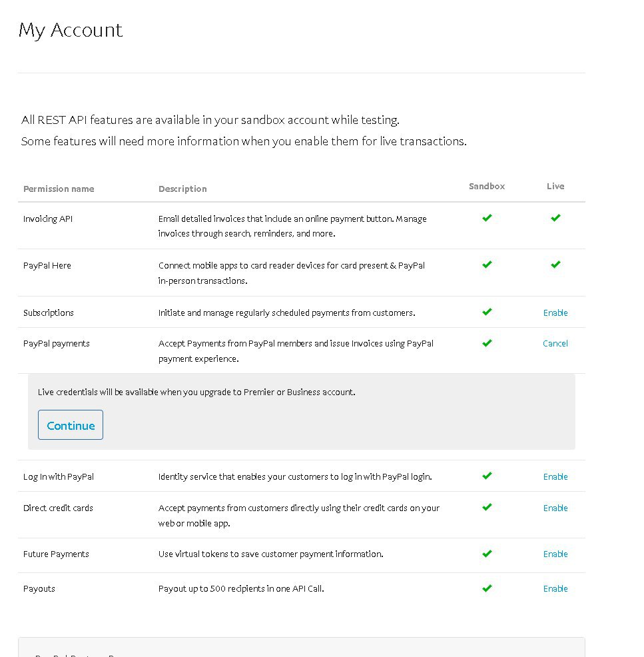Click the 'Some features will need' sentence

(244, 142)
